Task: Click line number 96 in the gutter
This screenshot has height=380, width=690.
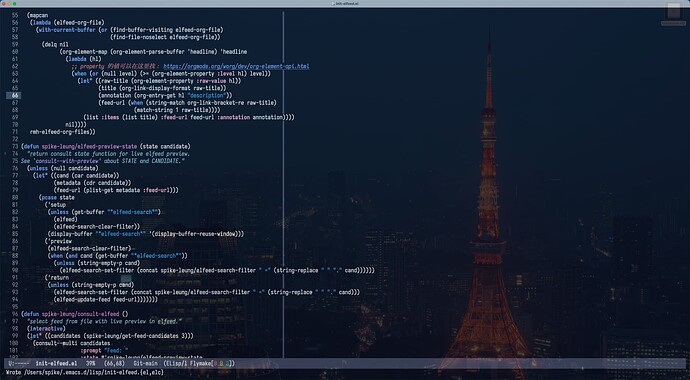Action: point(15,314)
